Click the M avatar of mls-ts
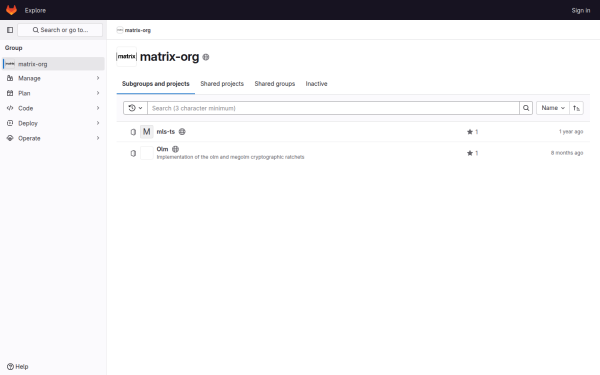 pyautogui.click(x=147, y=132)
